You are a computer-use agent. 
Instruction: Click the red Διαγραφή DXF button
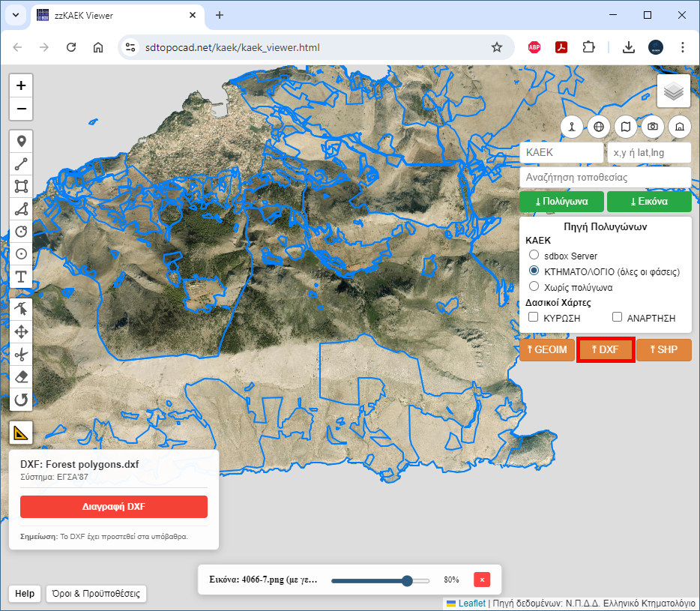point(113,506)
